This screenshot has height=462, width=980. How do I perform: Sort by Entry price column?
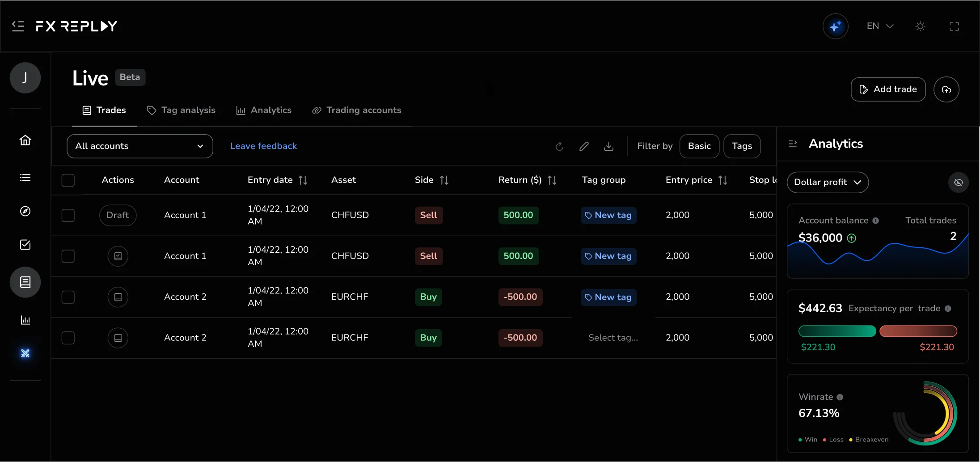722,180
